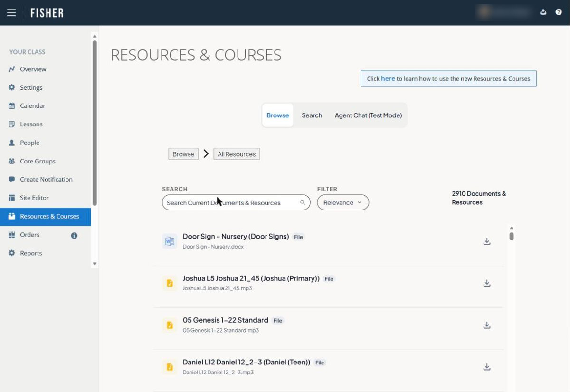Download 05 Genesis 1-22 Standard.mp3
Viewport: 570px width, 392px height.
[x=487, y=325]
